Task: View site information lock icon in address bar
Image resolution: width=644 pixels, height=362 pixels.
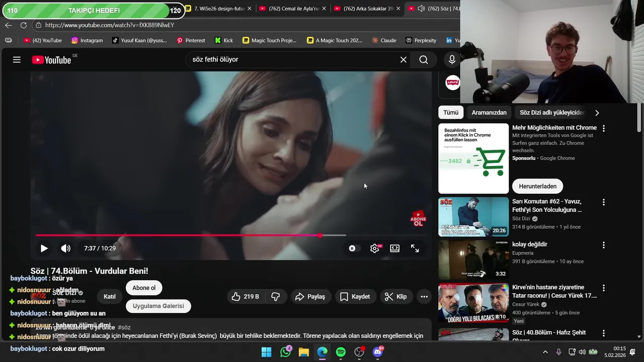Action: coord(39,25)
